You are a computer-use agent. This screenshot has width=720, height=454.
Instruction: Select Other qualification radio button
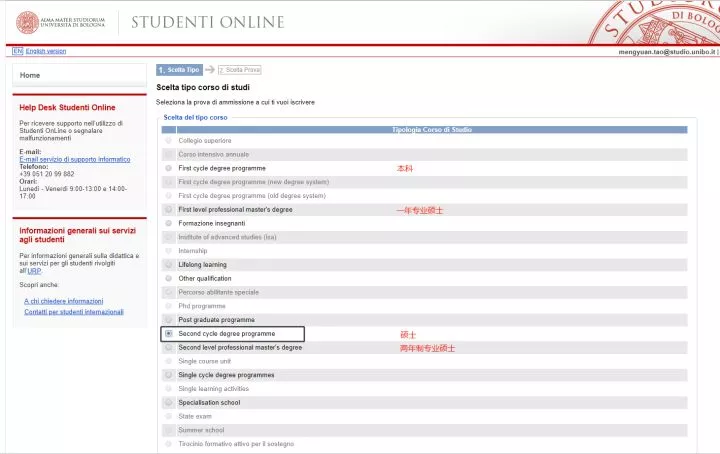click(x=169, y=278)
